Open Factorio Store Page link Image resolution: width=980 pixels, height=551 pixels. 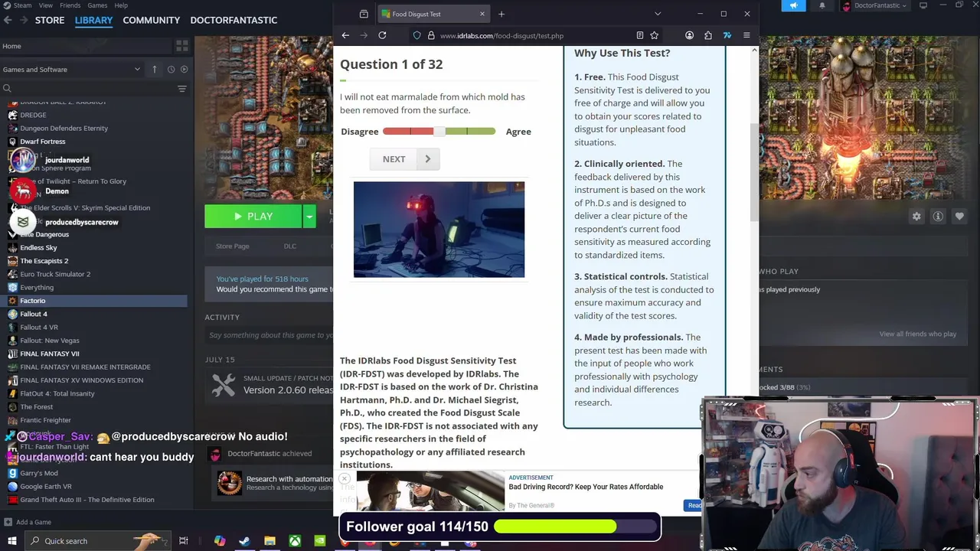[x=233, y=246]
